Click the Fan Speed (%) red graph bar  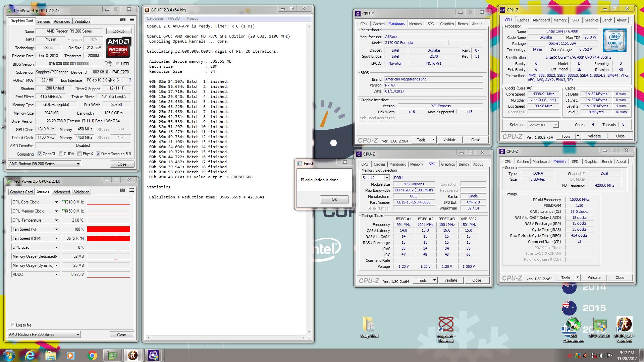click(108, 229)
